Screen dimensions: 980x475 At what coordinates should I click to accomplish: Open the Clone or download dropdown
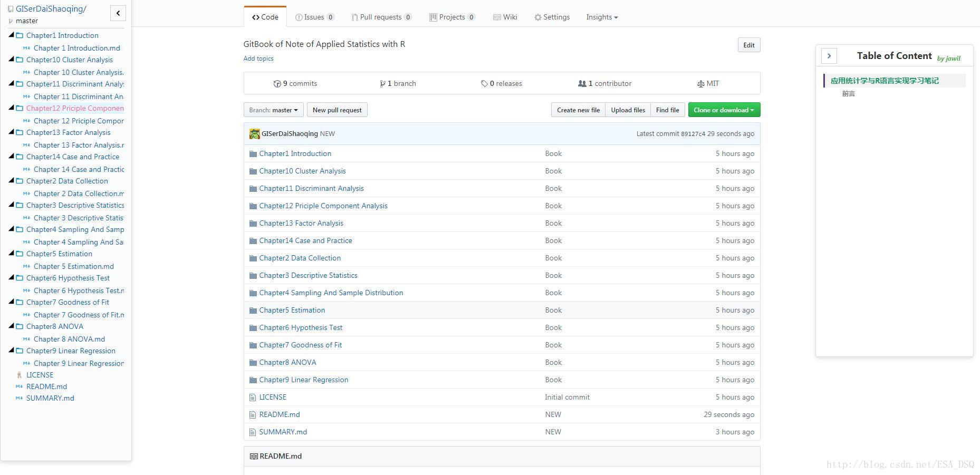[x=724, y=110]
